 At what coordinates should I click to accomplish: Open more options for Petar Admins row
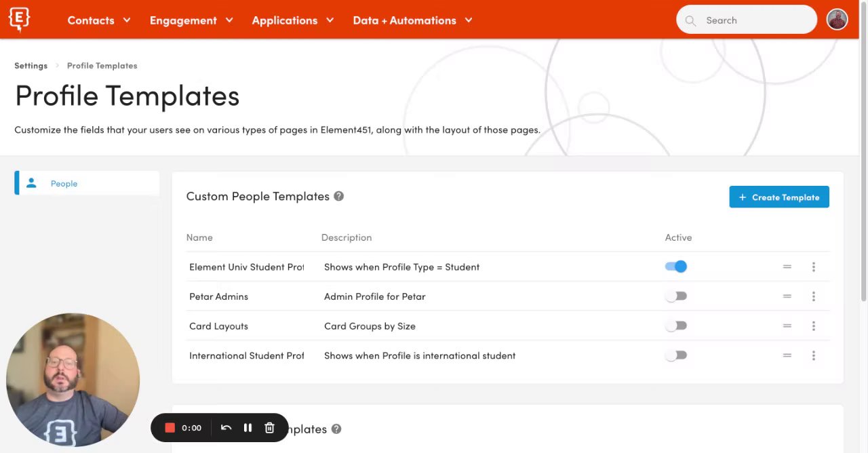813,296
